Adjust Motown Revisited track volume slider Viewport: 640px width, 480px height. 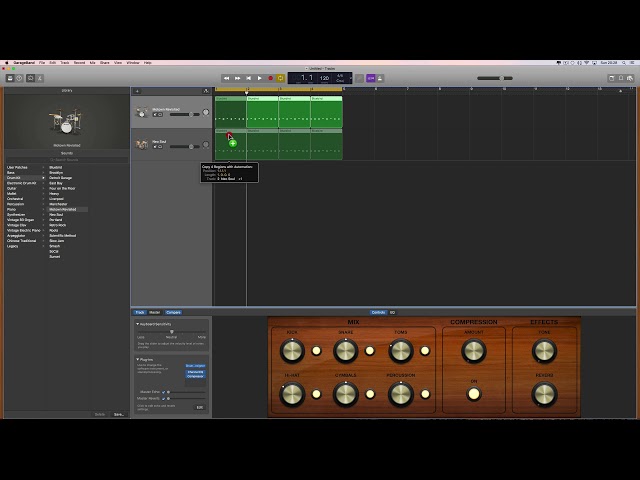[x=185, y=115]
